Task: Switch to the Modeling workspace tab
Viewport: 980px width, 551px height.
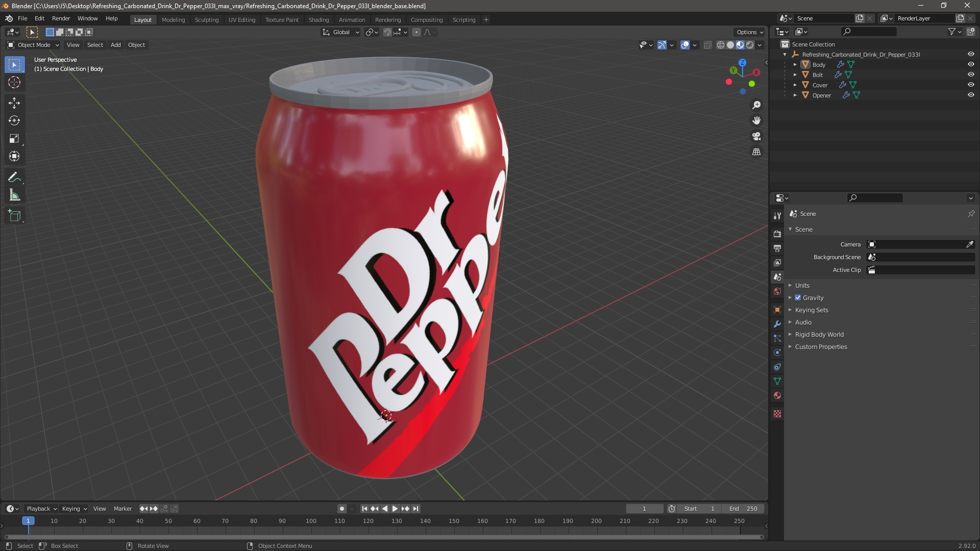Action: [x=173, y=20]
